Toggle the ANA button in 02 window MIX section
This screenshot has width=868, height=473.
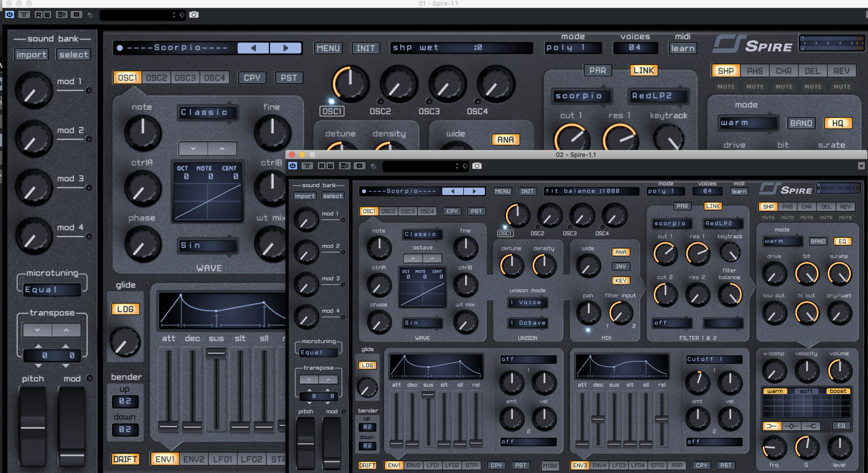click(620, 252)
